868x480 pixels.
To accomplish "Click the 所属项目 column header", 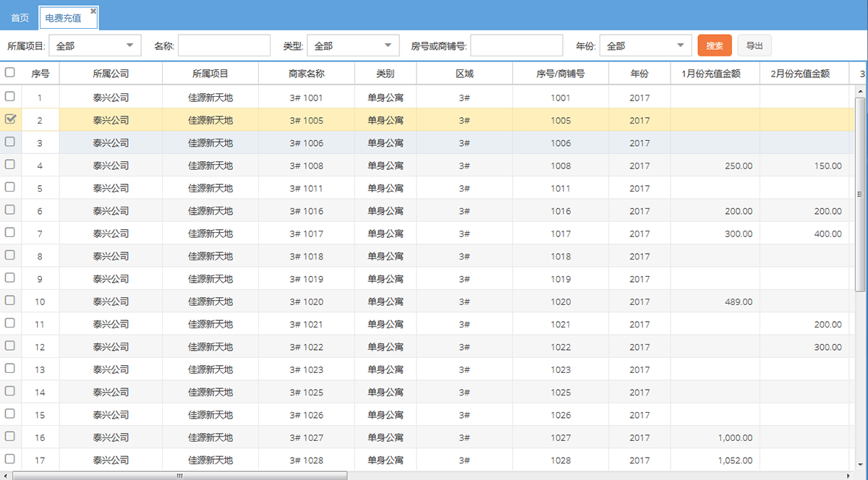I will coord(210,74).
